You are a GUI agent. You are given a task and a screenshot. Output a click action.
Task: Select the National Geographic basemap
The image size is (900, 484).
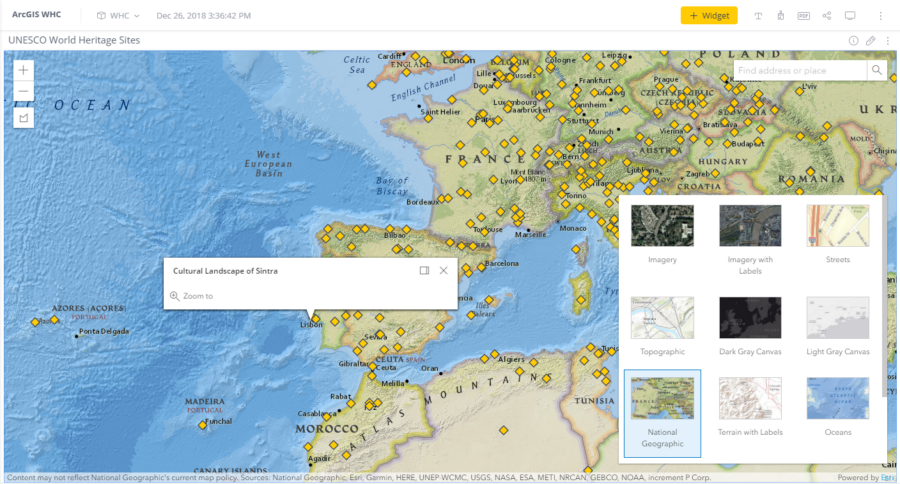click(662, 413)
